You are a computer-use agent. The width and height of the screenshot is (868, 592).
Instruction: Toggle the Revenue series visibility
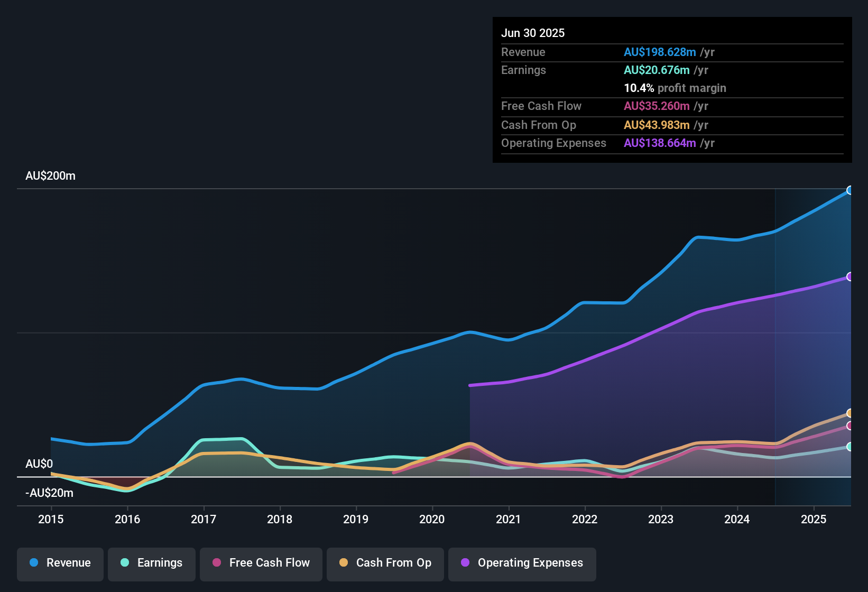[60, 563]
